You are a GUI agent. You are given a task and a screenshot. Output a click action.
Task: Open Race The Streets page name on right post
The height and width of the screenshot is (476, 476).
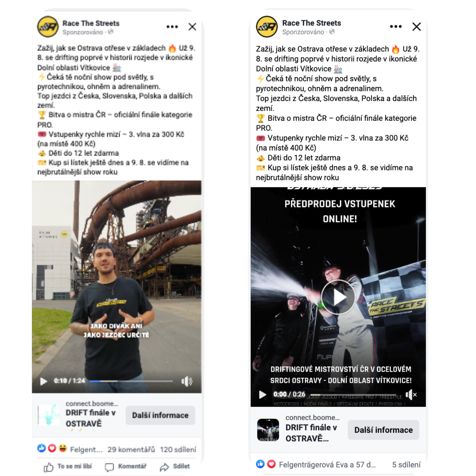311,23
